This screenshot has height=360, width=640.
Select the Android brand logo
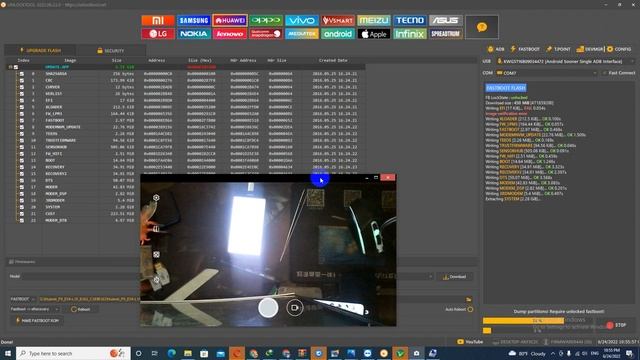click(338, 34)
